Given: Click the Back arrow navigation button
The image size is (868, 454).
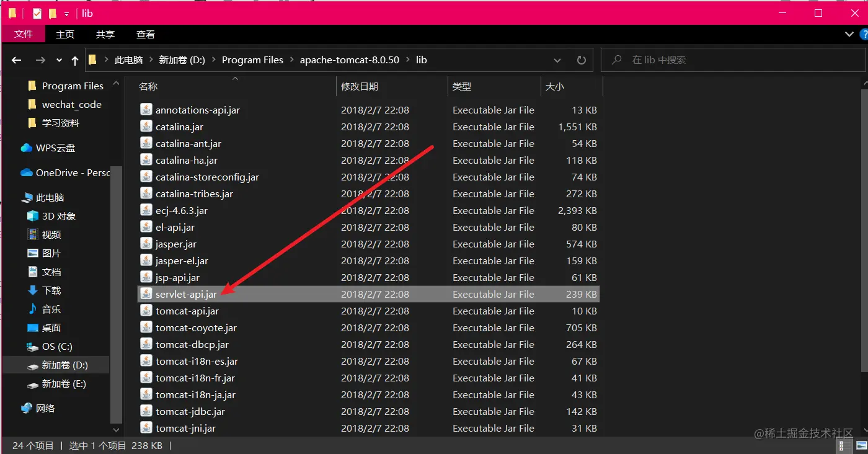Looking at the screenshot, I should (x=17, y=60).
